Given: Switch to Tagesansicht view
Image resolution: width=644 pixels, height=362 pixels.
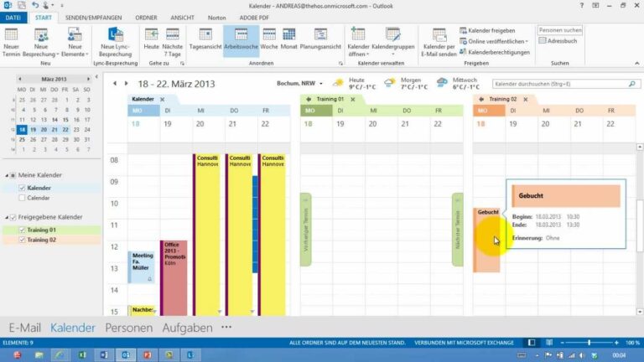Looking at the screenshot, I should (205, 39).
